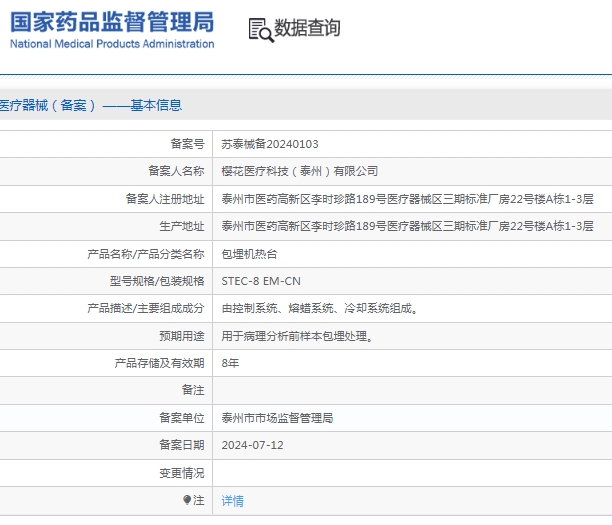Click the 生产地址 label
This screenshot has height=525, width=612.
(x=182, y=226)
